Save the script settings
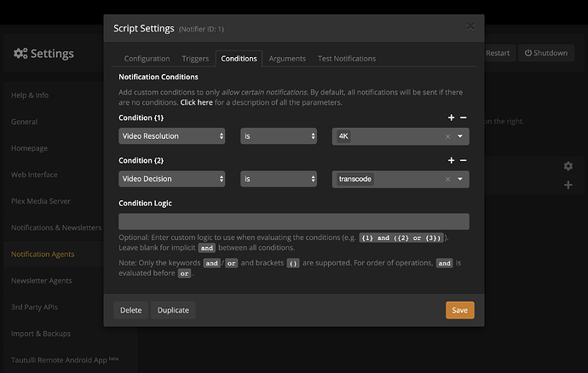Viewport: 588px width, 373px height. click(x=460, y=310)
